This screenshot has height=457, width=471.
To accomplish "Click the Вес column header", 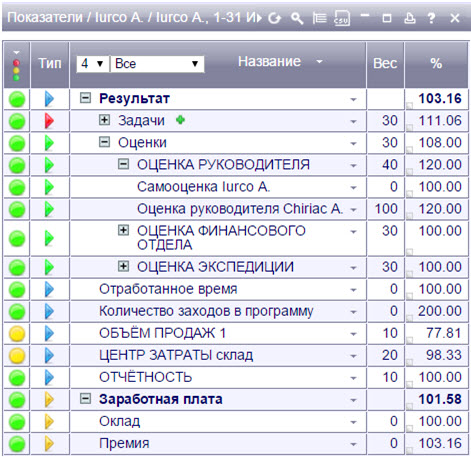I will 385,63.
